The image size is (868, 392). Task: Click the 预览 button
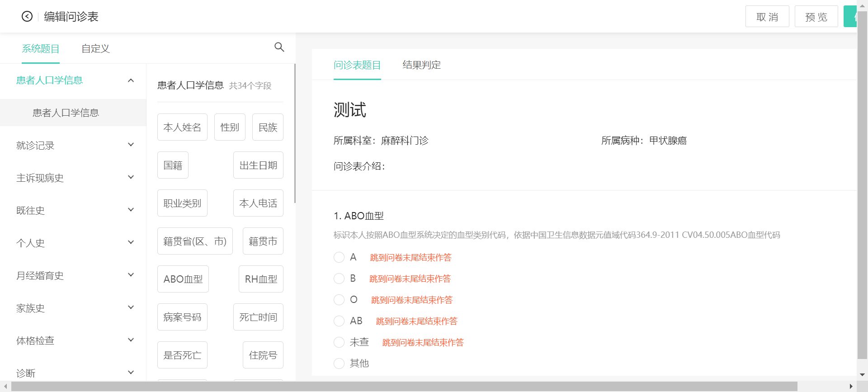(816, 17)
